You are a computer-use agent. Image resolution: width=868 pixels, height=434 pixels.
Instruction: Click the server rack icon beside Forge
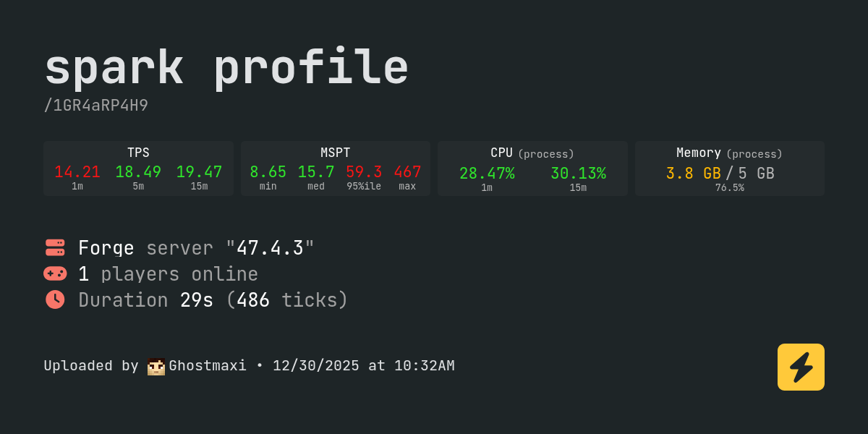pyautogui.click(x=55, y=247)
